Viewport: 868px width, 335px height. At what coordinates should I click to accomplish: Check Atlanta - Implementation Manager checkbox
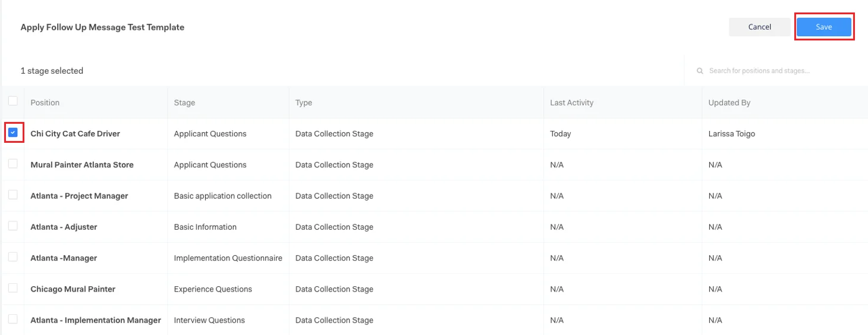click(12, 319)
